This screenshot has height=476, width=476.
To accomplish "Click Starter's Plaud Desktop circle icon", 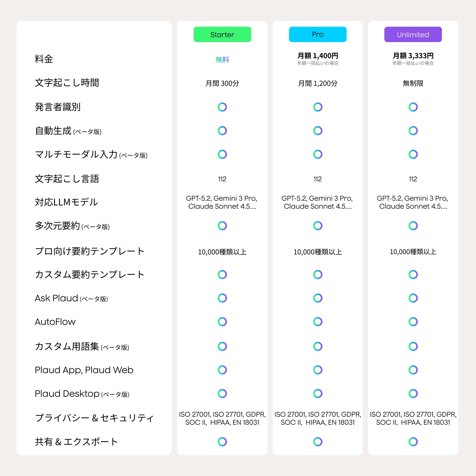I will [222, 393].
